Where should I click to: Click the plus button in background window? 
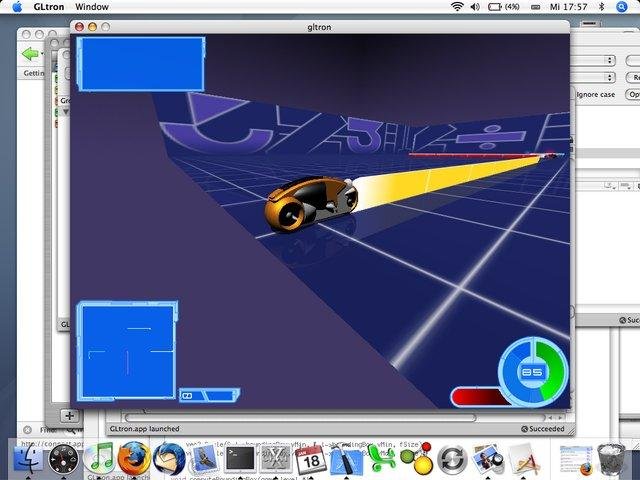(x=69, y=416)
